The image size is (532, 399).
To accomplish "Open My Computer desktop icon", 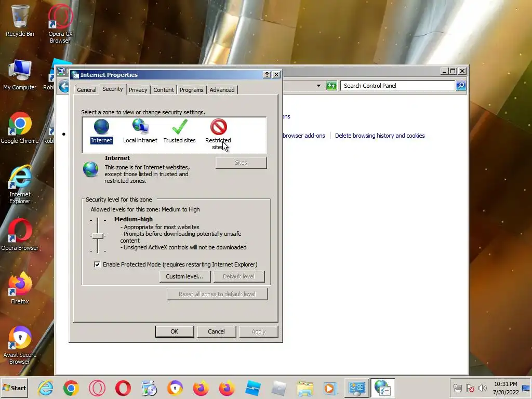I will [x=20, y=75].
